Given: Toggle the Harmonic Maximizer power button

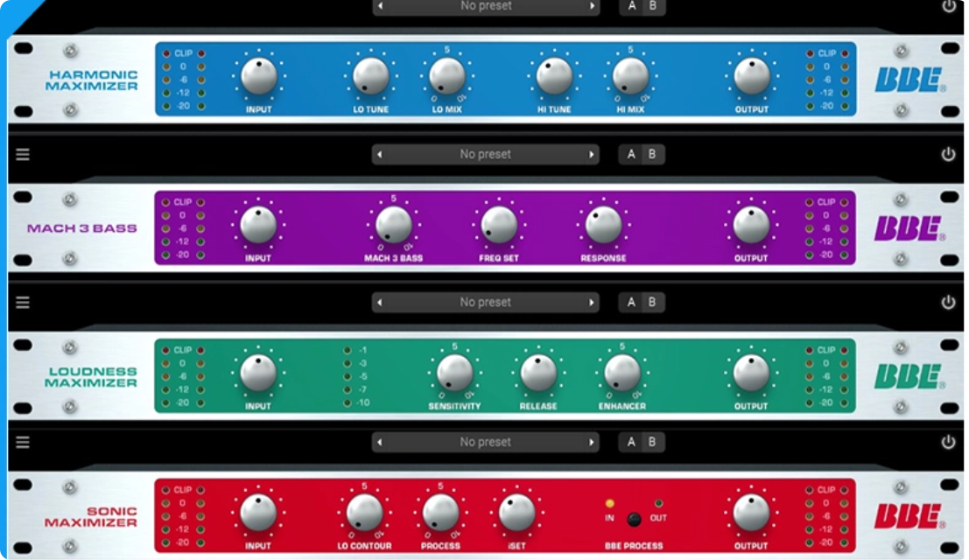Looking at the screenshot, I should [949, 6].
